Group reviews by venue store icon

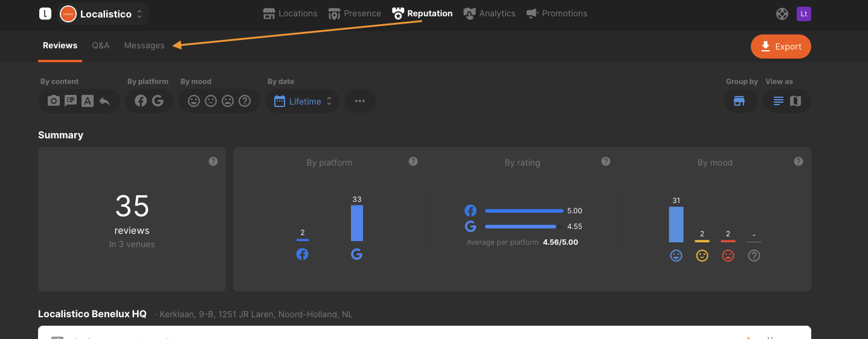pyautogui.click(x=739, y=102)
